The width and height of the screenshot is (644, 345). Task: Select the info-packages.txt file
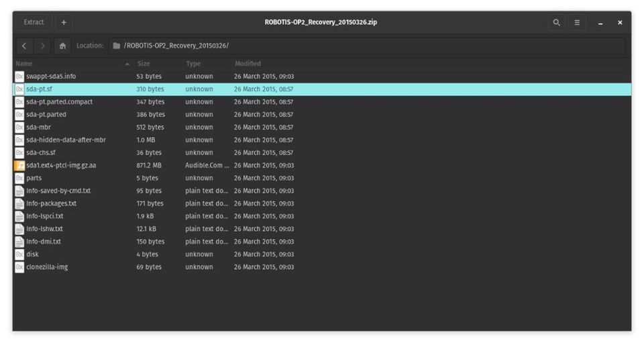click(51, 203)
